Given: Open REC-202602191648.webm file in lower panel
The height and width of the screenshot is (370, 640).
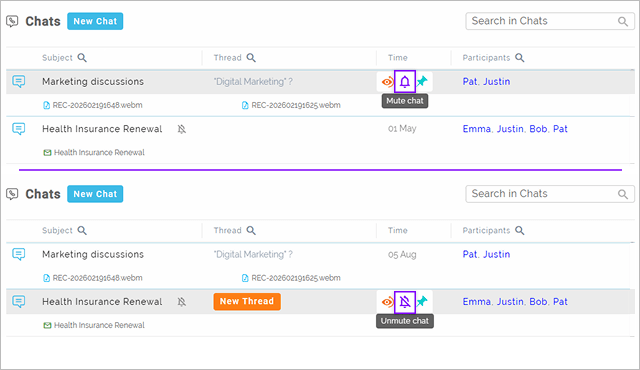Looking at the screenshot, I should pyautogui.click(x=93, y=278).
